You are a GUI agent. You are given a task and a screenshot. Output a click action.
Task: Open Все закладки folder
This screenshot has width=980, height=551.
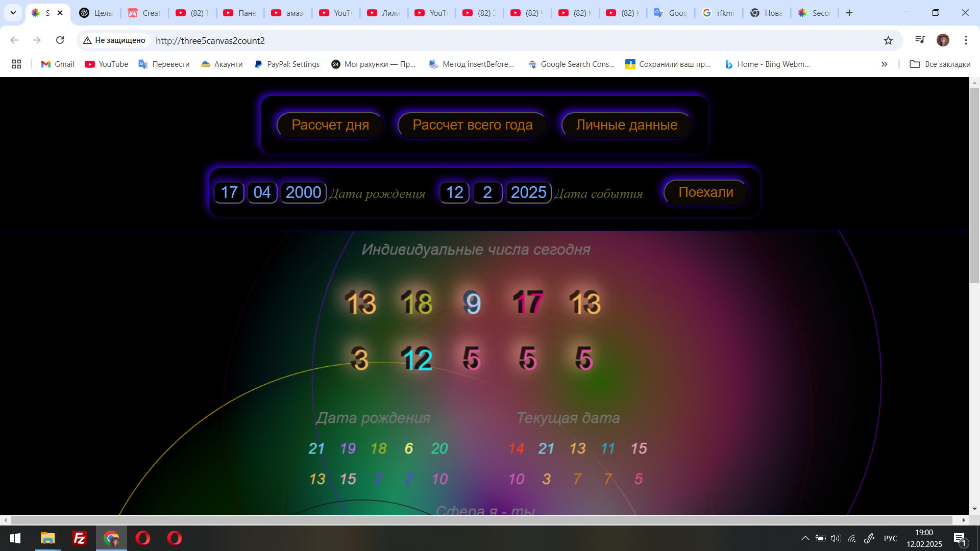click(x=940, y=64)
